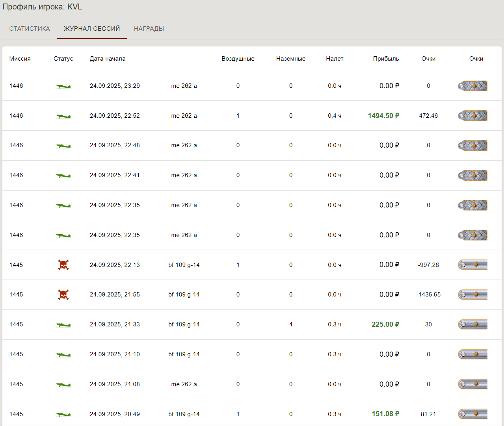Click me 262 a in the 22:52 row

(x=184, y=116)
